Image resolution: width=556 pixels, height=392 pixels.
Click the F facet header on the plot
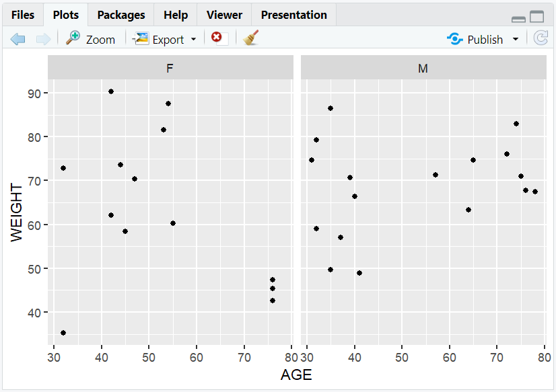pos(170,68)
